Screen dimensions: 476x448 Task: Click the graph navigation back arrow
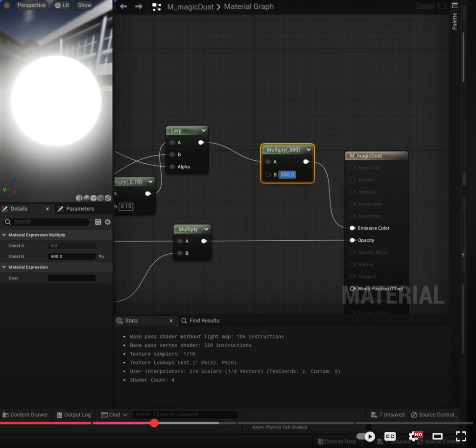pyautogui.click(x=123, y=6)
